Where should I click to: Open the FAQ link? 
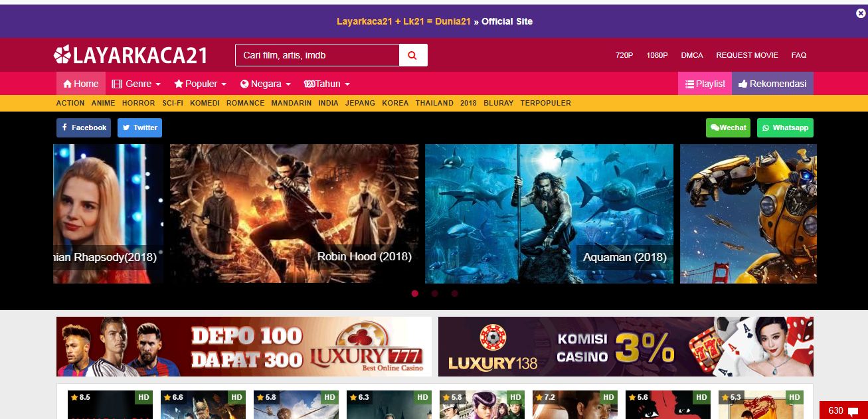coord(799,55)
